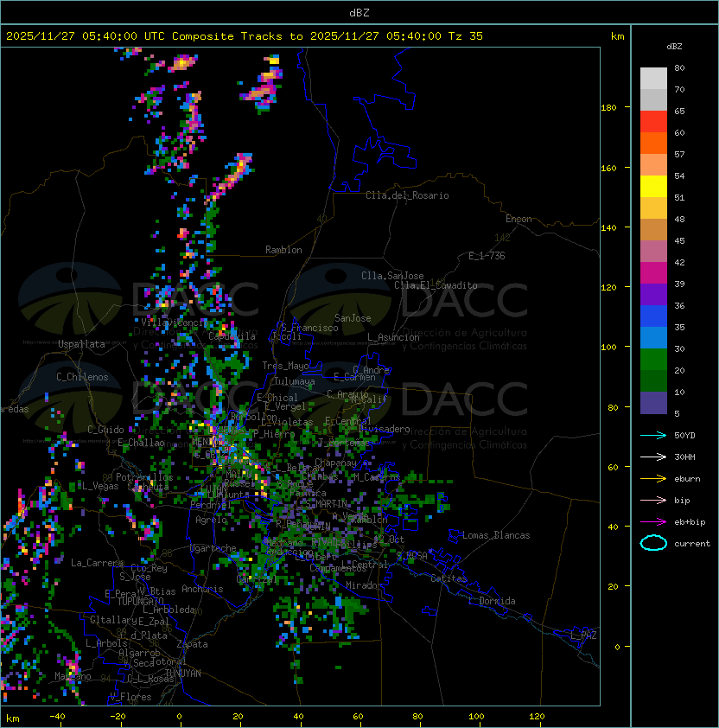Screen dimensions: 719x728
Task: Click the cyan 50YD arrow legend icon
Action: 653,435
